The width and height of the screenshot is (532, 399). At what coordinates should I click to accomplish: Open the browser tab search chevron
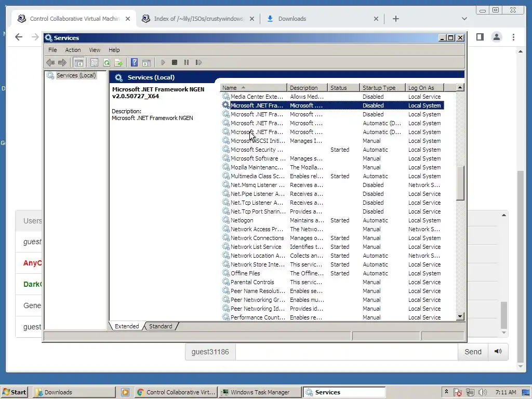coord(464,19)
